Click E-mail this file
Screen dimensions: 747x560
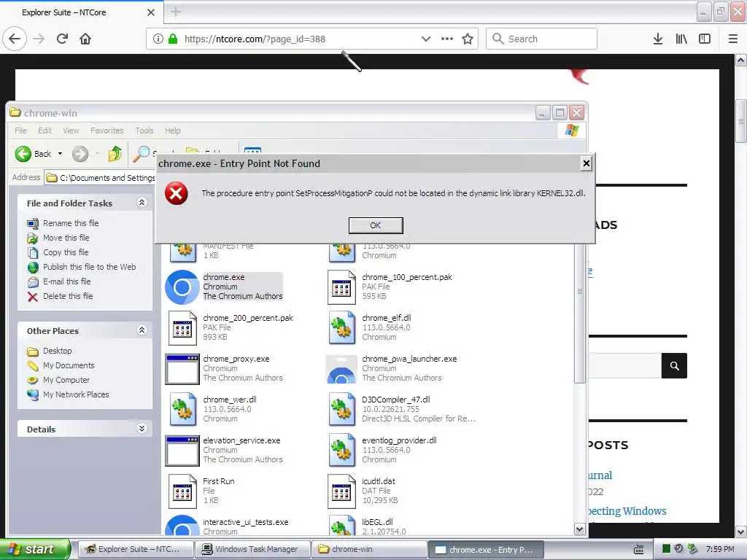click(66, 281)
